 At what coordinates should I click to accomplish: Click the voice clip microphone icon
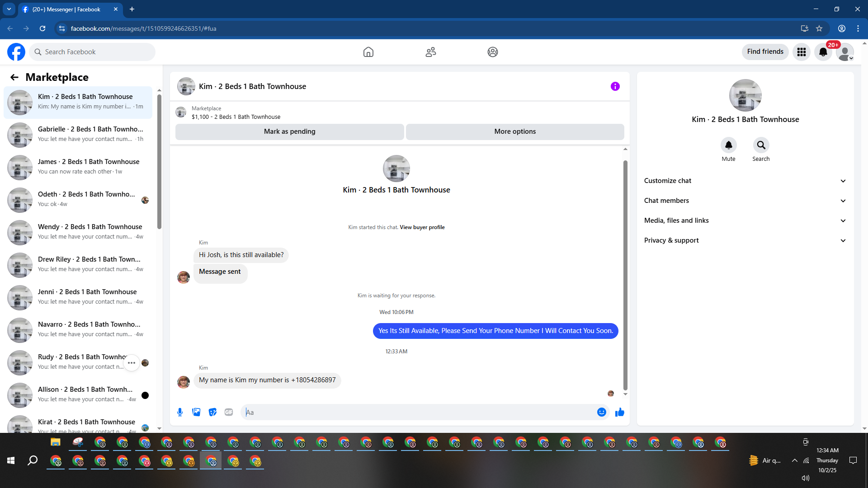coord(180,412)
